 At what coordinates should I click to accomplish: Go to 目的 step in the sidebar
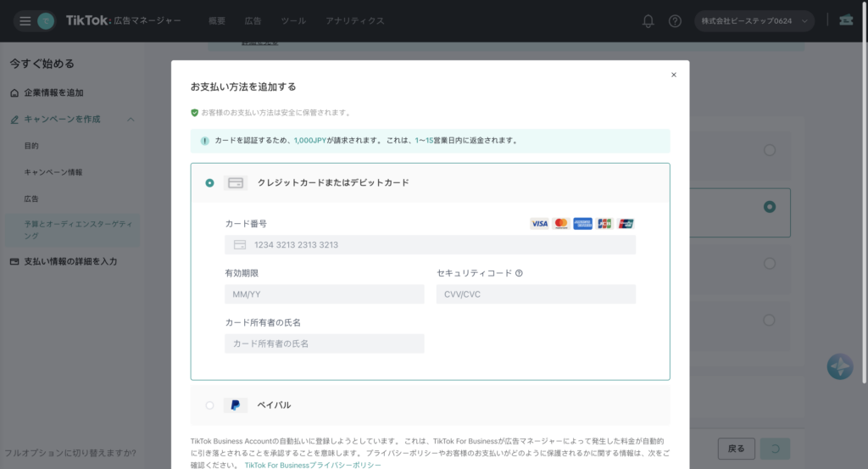pos(31,146)
